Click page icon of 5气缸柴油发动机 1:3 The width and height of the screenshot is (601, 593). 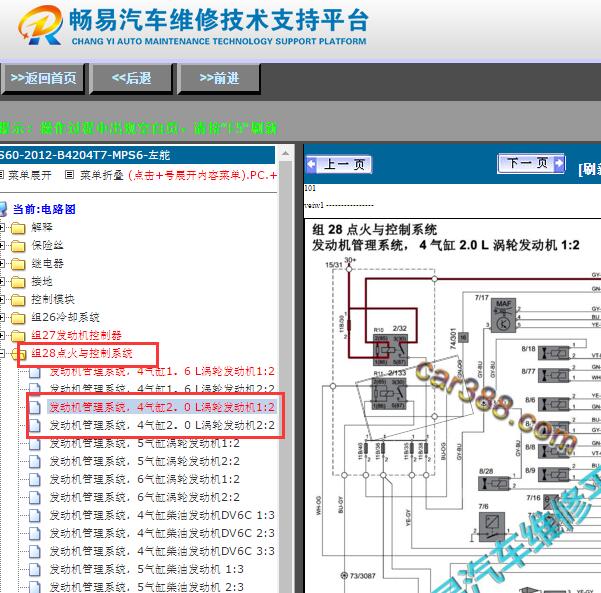(35, 570)
